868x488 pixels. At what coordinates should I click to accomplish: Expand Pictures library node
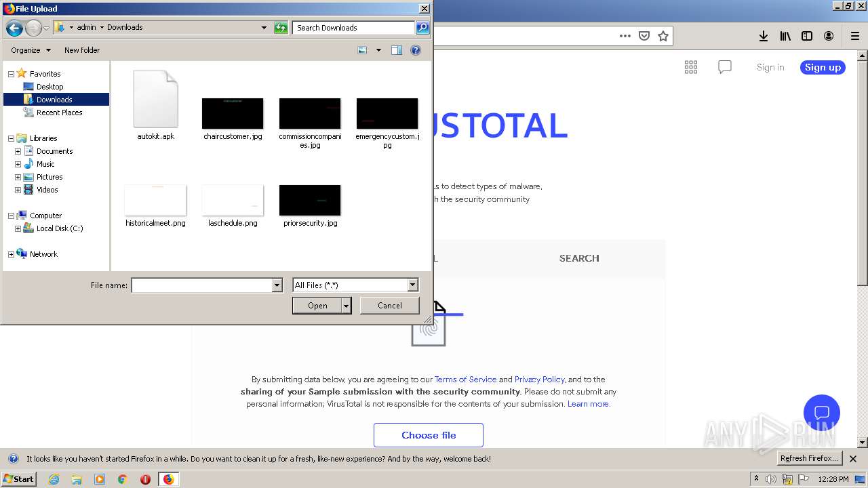point(18,177)
